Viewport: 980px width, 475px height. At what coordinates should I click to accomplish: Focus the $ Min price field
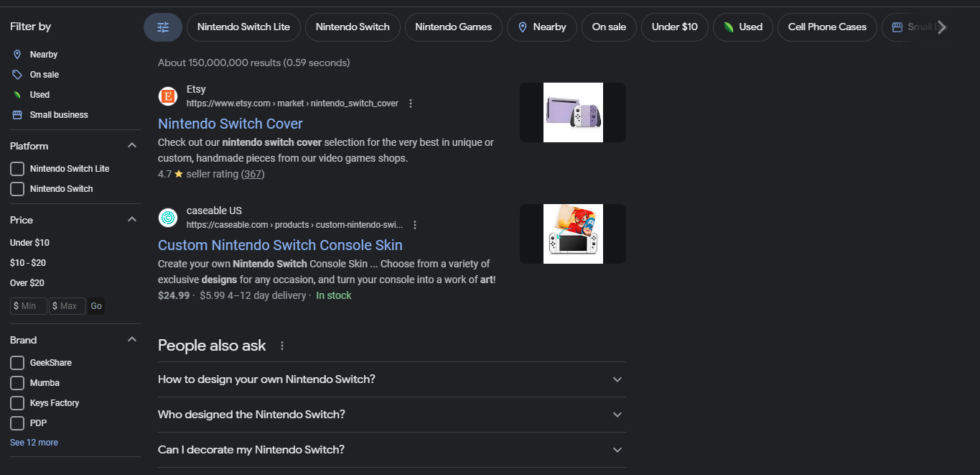(29, 306)
